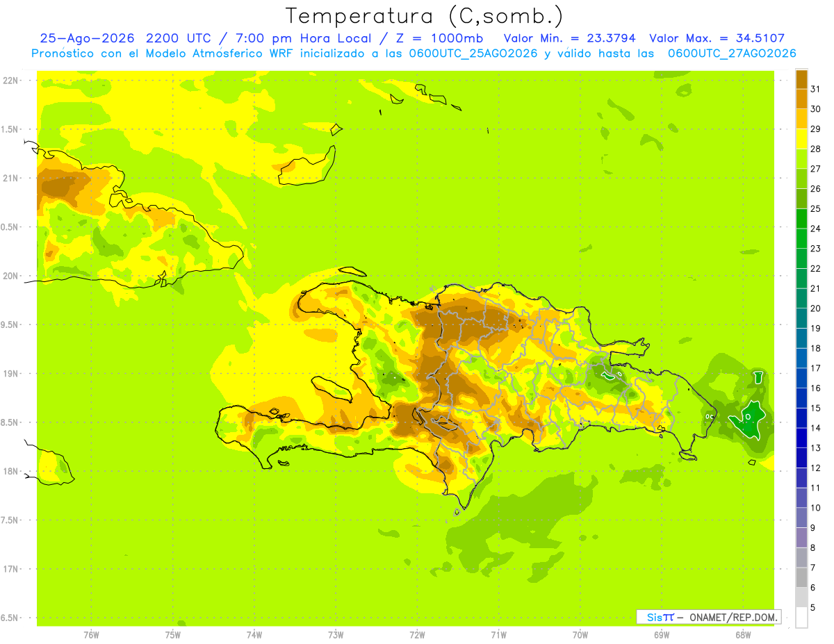Click the '8.5N' latitude label
Image resolution: width=834 pixels, height=644 pixels.
10,423
